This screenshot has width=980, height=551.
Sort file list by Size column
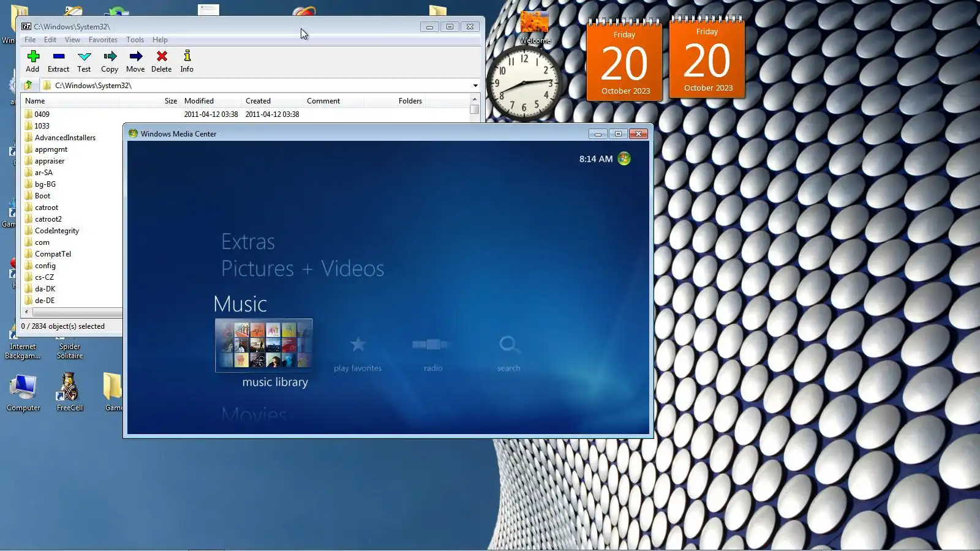[149, 101]
